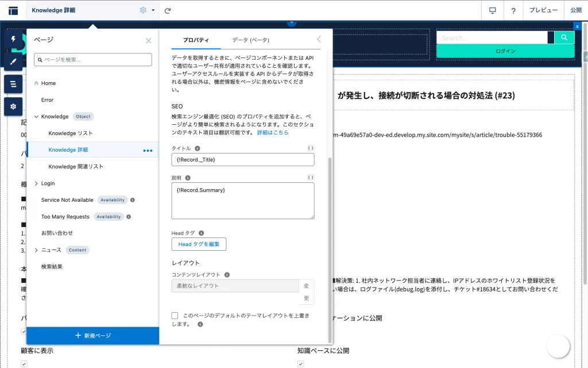Click the lightning bolt Components icon
The width and height of the screenshot is (588, 368).
tap(13, 39)
